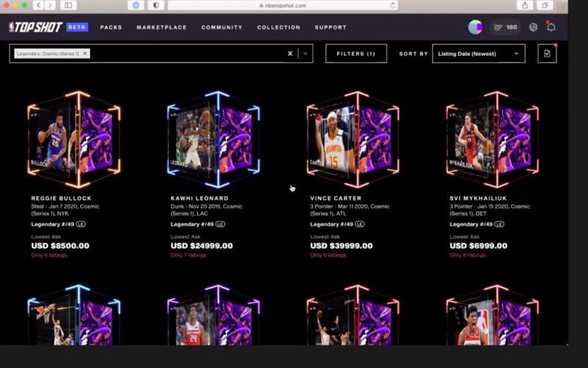Click the blue extension icon in Safari toolbar
588x368 pixels.
(136, 5)
